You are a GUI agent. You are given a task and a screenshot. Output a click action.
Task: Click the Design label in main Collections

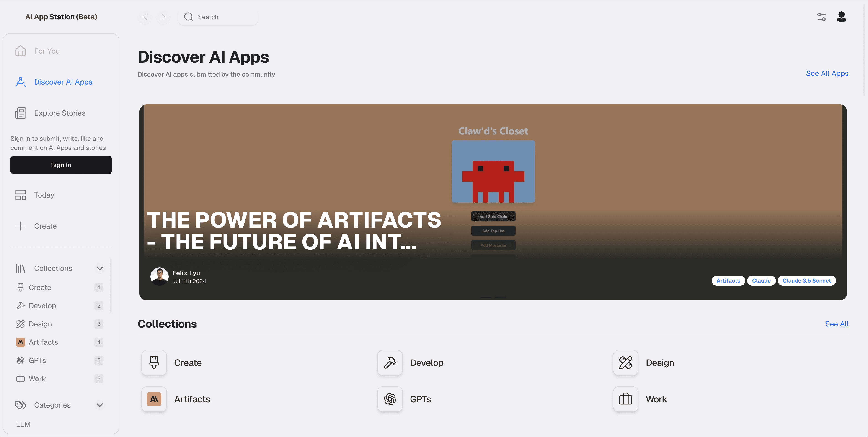coord(660,362)
